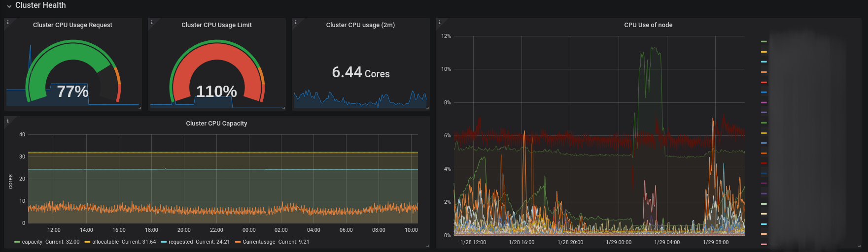Click resize handle of Cluster CPU Usage Request panel
The height and width of the screenshot is (252, 868).
coord(139,108)
